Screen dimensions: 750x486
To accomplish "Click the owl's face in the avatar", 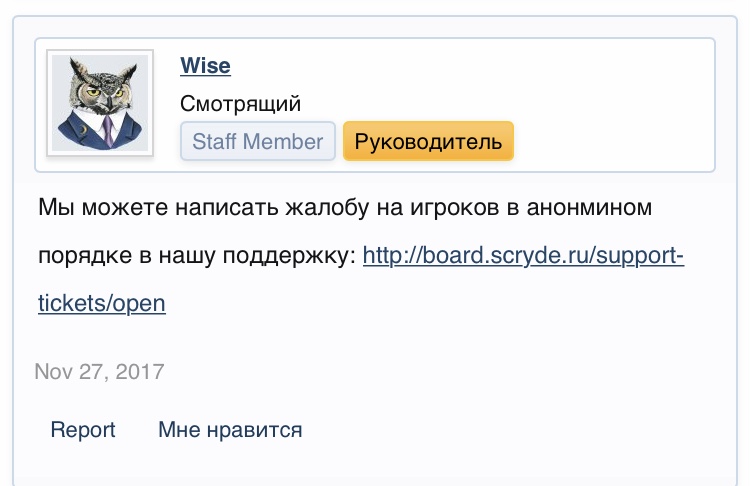I will coord(100,90).
